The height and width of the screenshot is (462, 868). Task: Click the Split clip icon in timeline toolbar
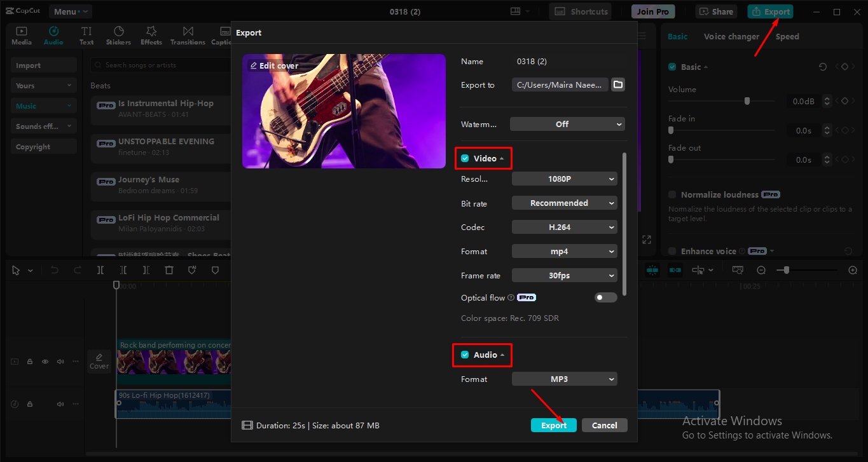(x=100, y=270)
